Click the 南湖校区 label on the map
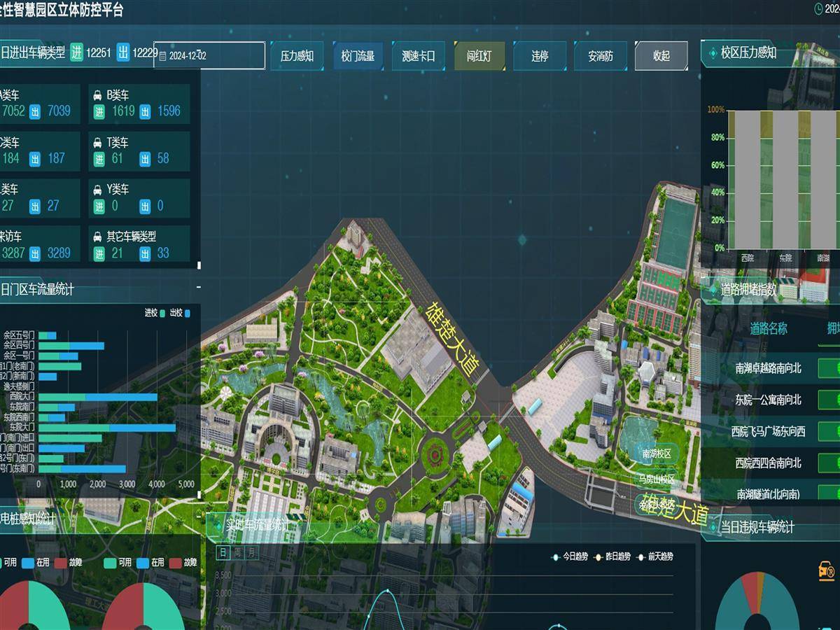The width and height of the screenshot is (840, 630). pyautogui.click(x=657, y=454)
